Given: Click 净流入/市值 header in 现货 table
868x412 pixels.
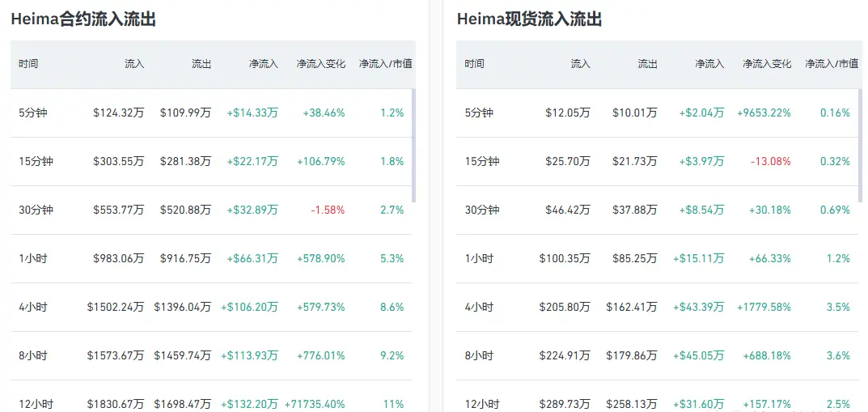Looking at the screenshot, I should [832, 64].
